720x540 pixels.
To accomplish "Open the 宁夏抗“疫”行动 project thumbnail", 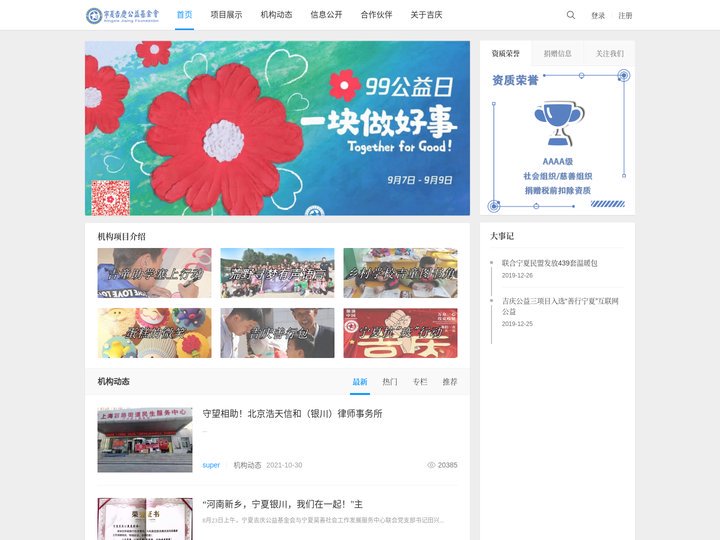I will pyautogui.click(x=400, y=333).
